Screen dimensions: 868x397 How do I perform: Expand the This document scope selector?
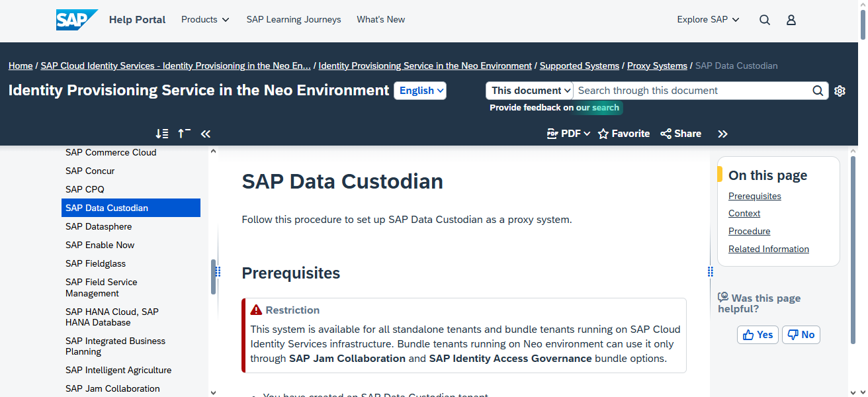tap(529, 90)
